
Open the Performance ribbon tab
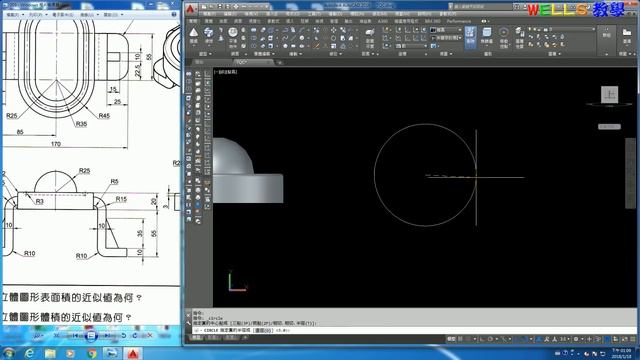(x=459, y=21)
